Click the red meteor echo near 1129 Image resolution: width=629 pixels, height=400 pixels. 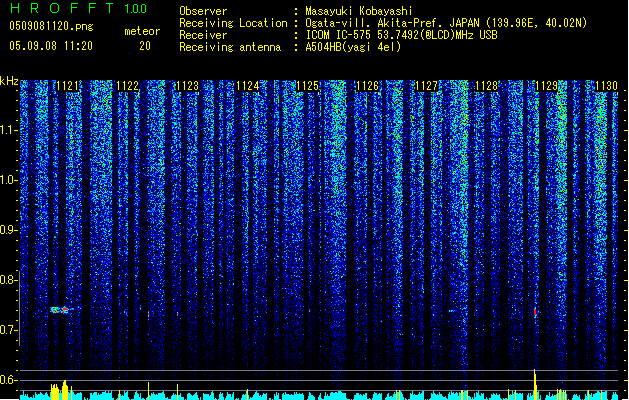pyautogui.click(x=535, y=312)
